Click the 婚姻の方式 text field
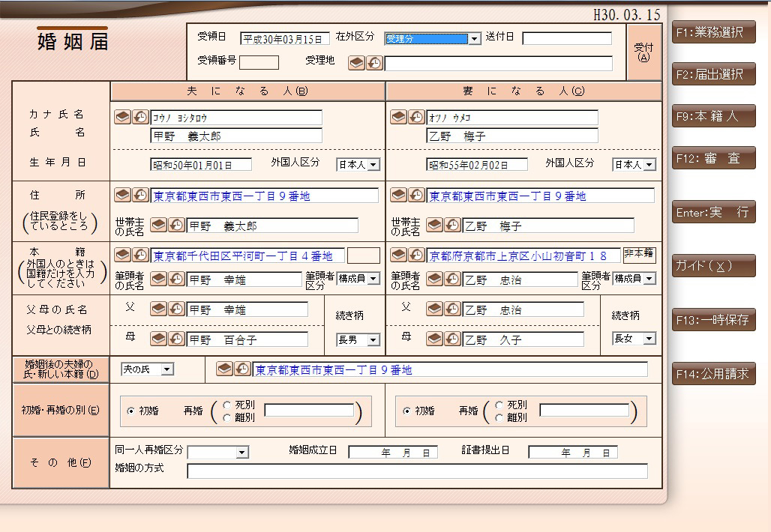The image size is (771, 532). [x=418, y=471]
